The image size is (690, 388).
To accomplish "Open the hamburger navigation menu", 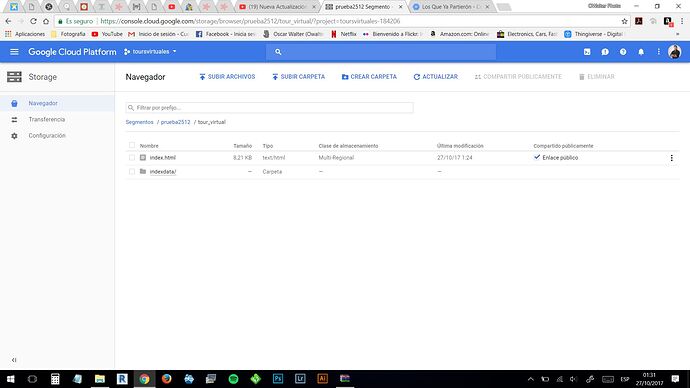I will [14, 52].
